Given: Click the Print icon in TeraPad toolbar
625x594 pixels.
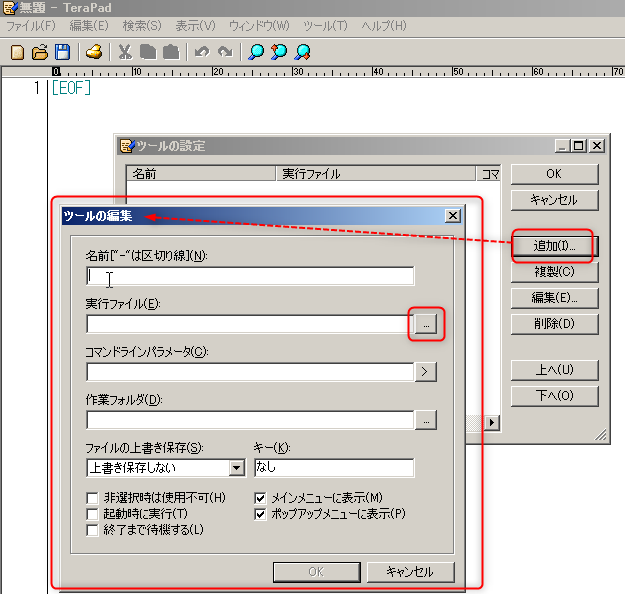Looking at the screenshot, I should 94,52.
